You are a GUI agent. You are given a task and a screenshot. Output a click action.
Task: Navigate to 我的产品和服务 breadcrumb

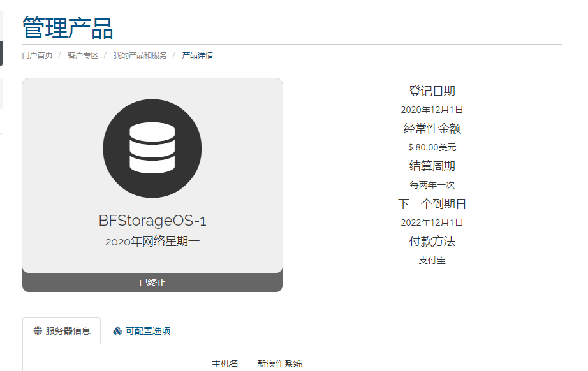(x=140, y=55)
